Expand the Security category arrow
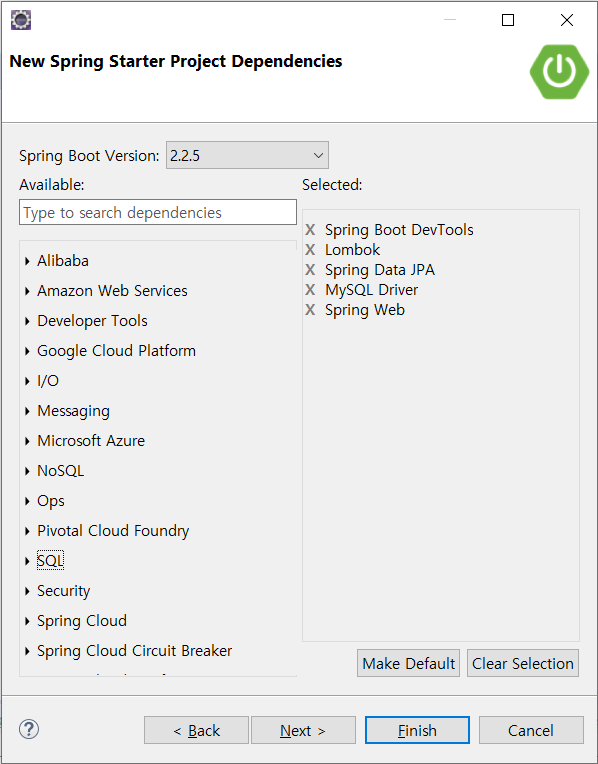 (27, 592)
